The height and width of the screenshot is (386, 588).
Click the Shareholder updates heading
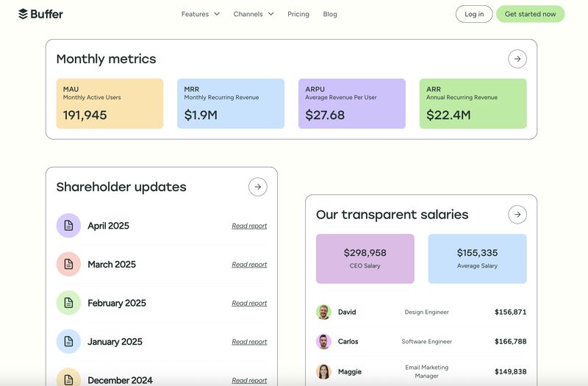point(121,187)
